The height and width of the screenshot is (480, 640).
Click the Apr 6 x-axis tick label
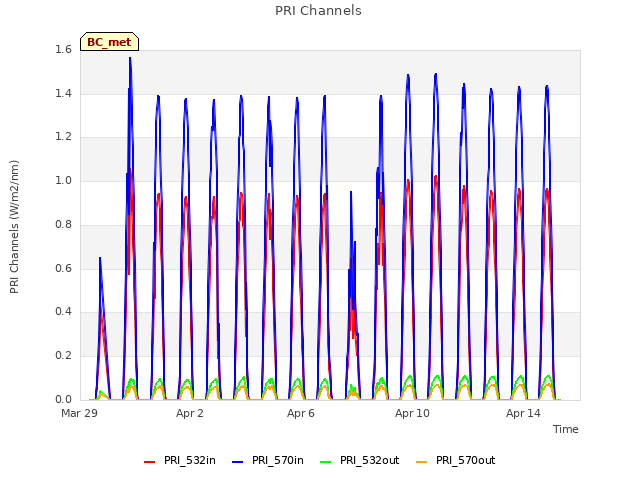click(300, 413)
